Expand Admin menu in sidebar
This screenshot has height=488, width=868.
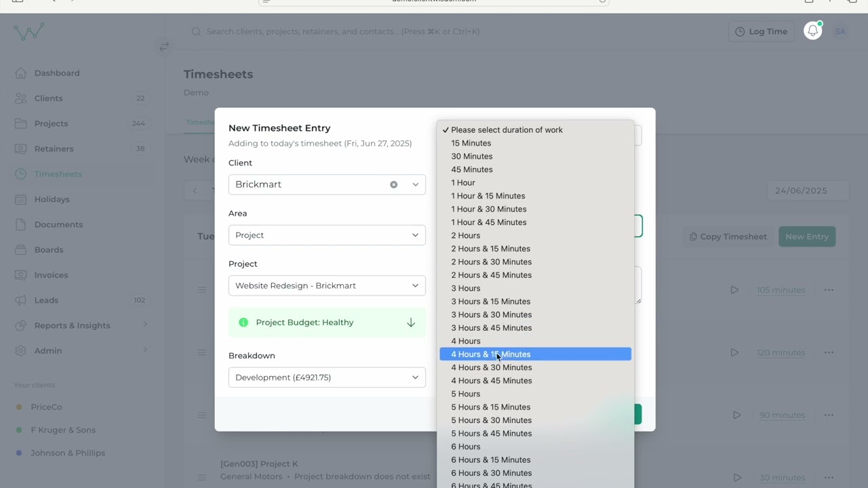click(x=81, y=350)
